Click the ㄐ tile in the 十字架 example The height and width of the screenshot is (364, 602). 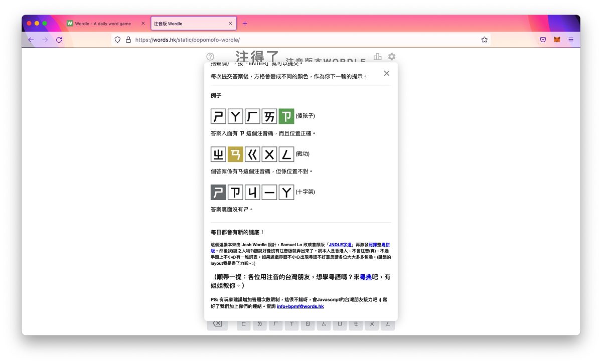click(252, 193)
